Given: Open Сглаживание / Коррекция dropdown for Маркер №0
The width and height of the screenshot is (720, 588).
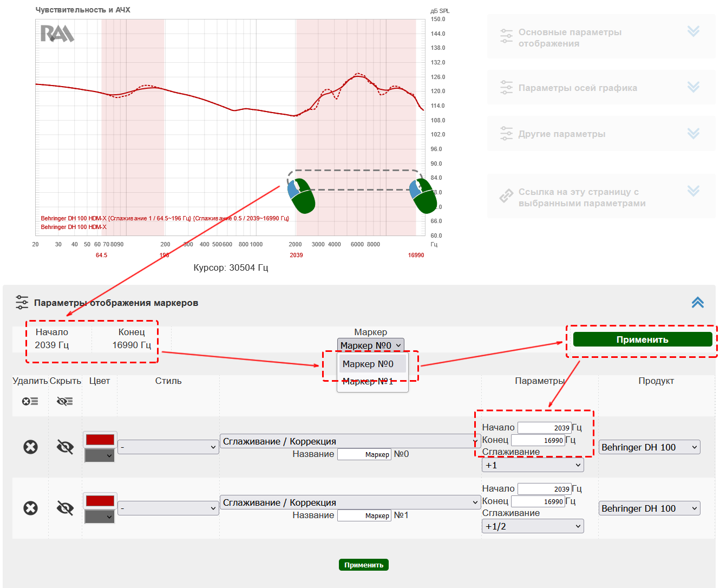Looking at the screenshot, I should tap(350, 441).
